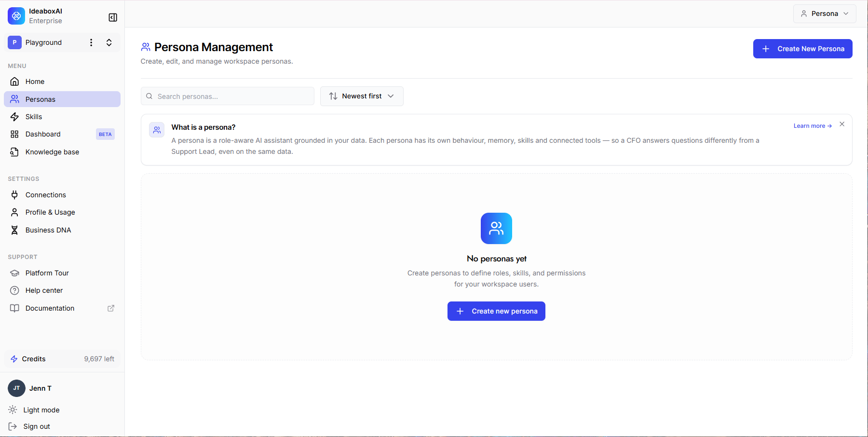
Task: Click the Documentation book icon
Action: click(x=14, y=308)
